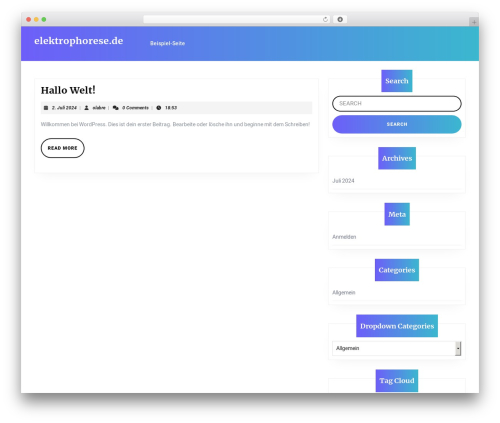This screenshot has height=423, width=500.
Task: Expand the Allgemein categories dropdown
Action: [x=397, y=348]
